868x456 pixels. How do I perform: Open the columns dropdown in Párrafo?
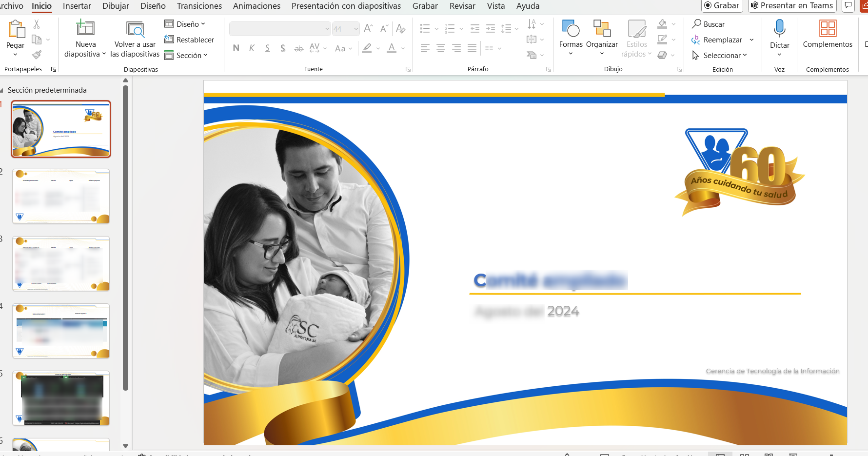coord(493,48)
